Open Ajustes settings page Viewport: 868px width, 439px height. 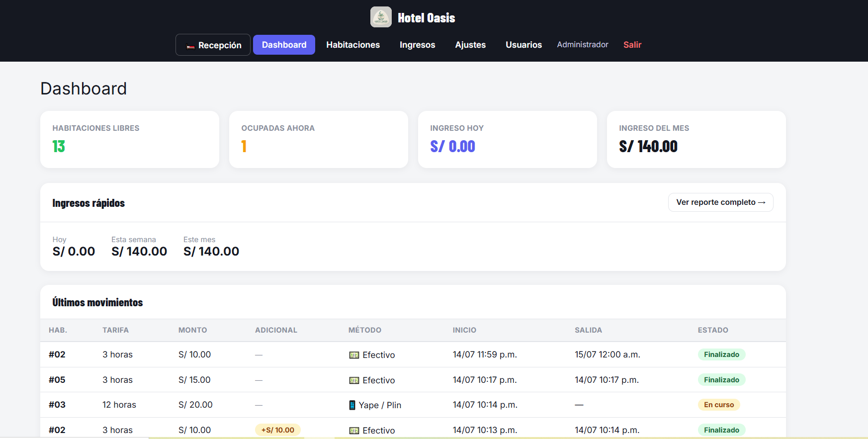(x=470, y=45)
